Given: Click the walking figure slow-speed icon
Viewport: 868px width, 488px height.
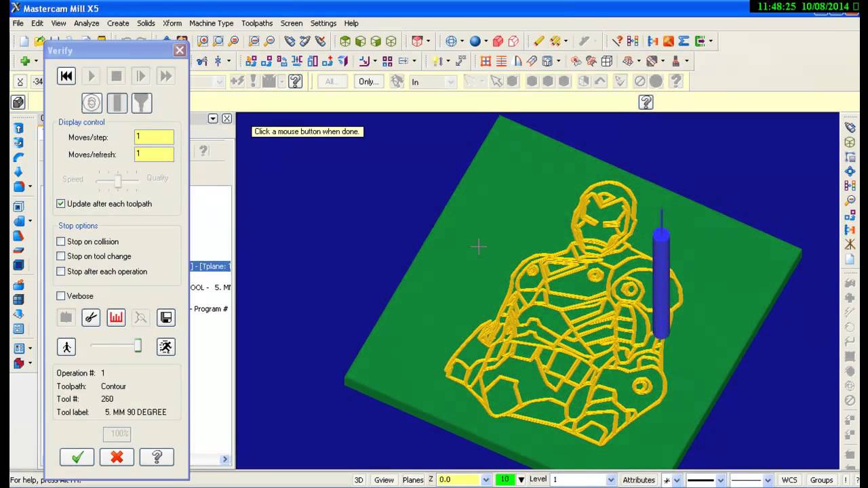Looking at the screenshot, I should point(66,347).
